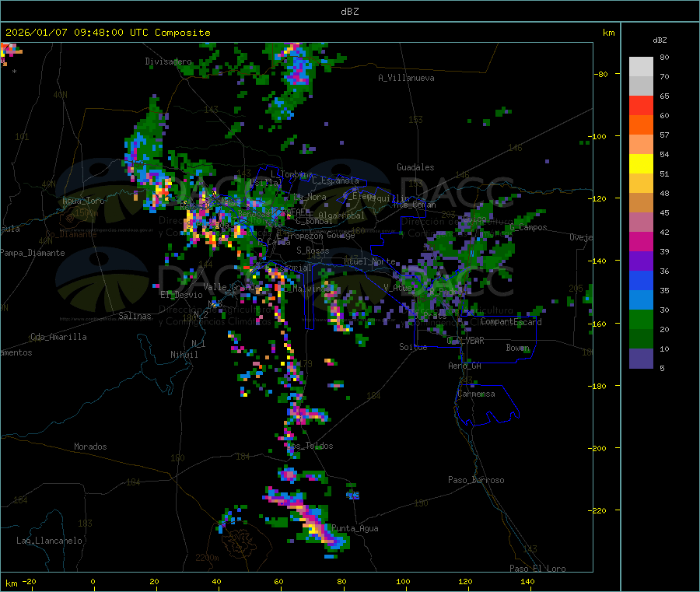Click the '-20' tick on the horizontal km axis

pos(30,581)
